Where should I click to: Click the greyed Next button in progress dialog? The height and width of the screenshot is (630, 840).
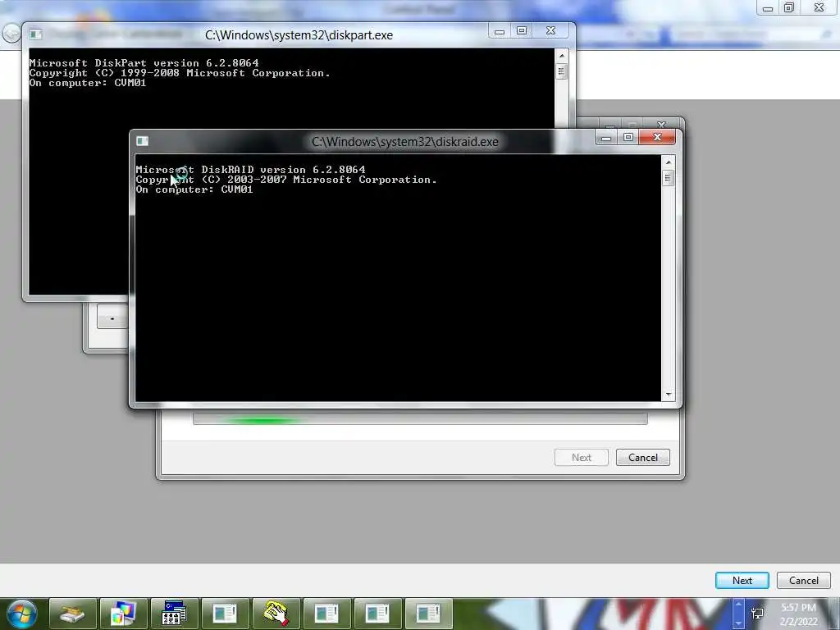click(582, 458)
